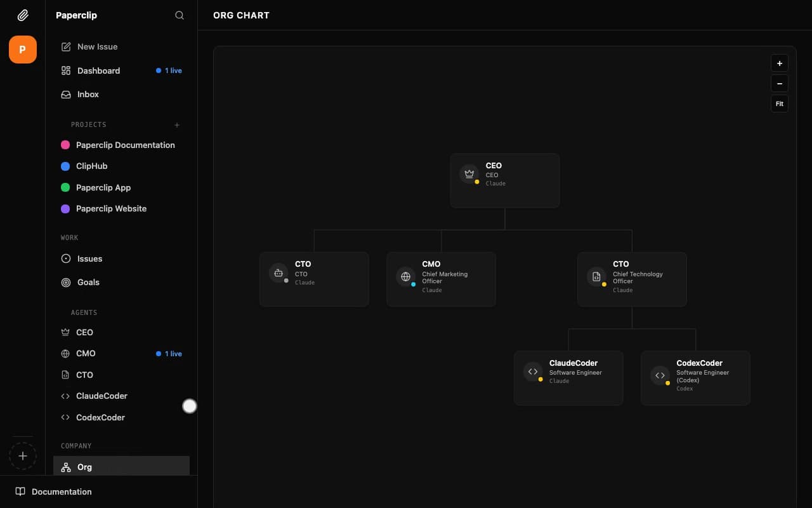Open the ClipHub project
812x508 pixels.
tap(121, 166)
